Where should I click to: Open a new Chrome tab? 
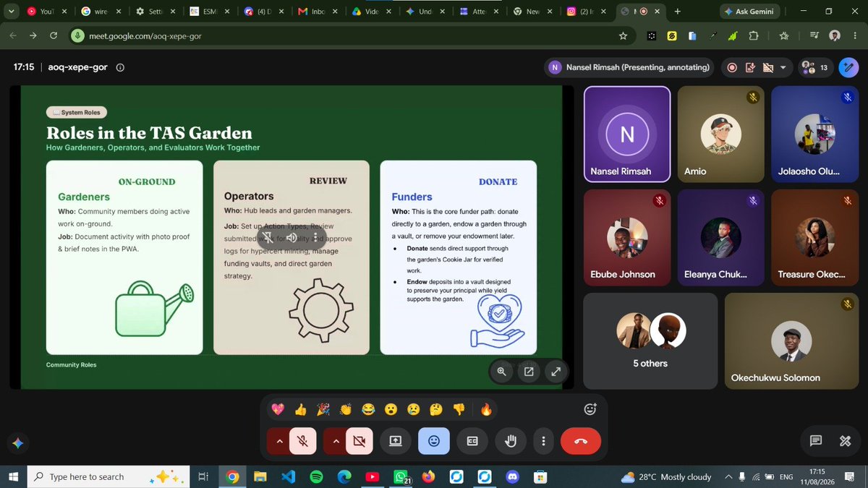pos(678,12)
